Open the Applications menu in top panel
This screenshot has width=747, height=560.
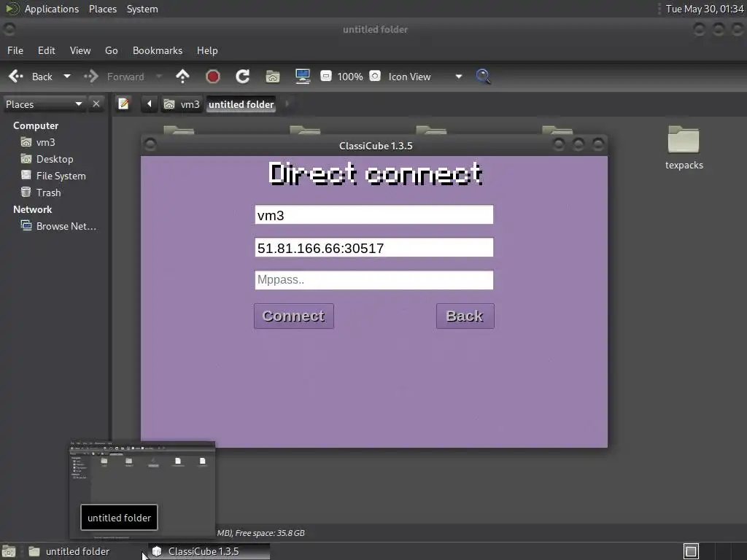pos(52,9)
